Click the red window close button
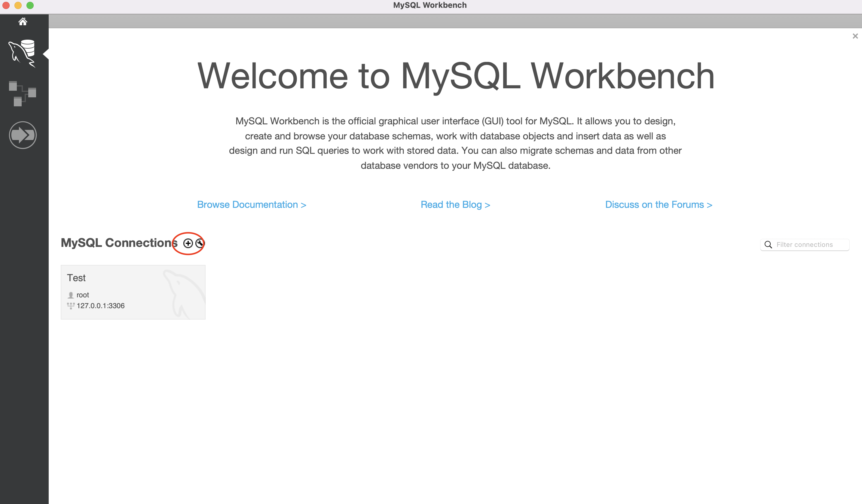 (6, 5)
